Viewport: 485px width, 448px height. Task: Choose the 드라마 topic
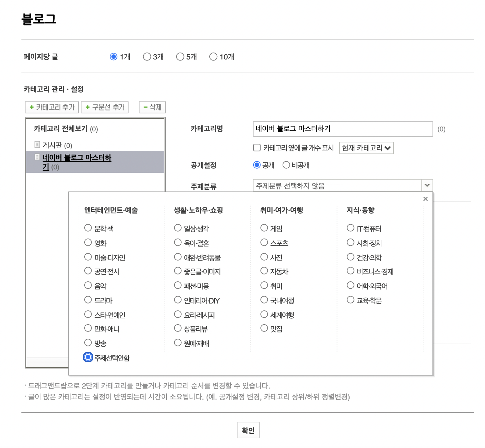click(x=88, y=300)
